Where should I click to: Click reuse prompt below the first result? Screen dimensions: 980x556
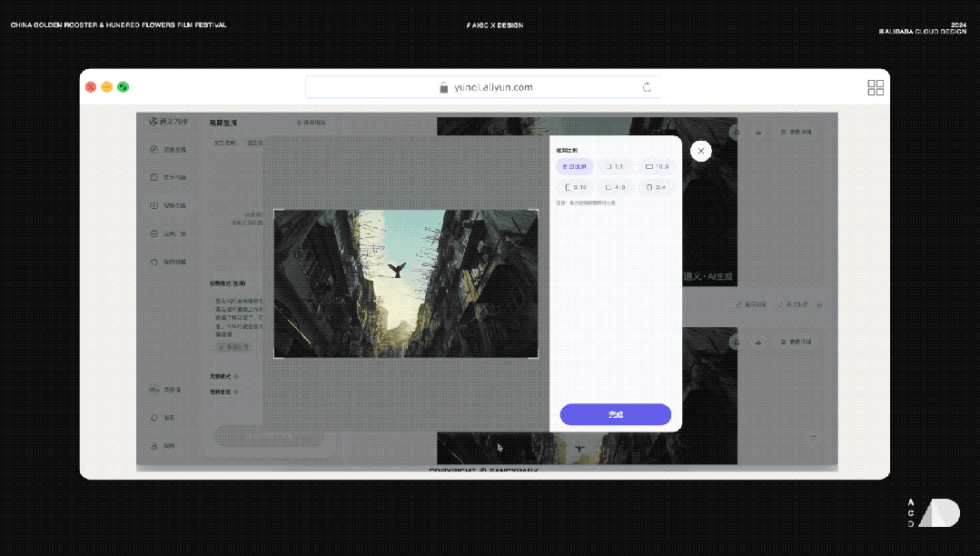(751, 304)
